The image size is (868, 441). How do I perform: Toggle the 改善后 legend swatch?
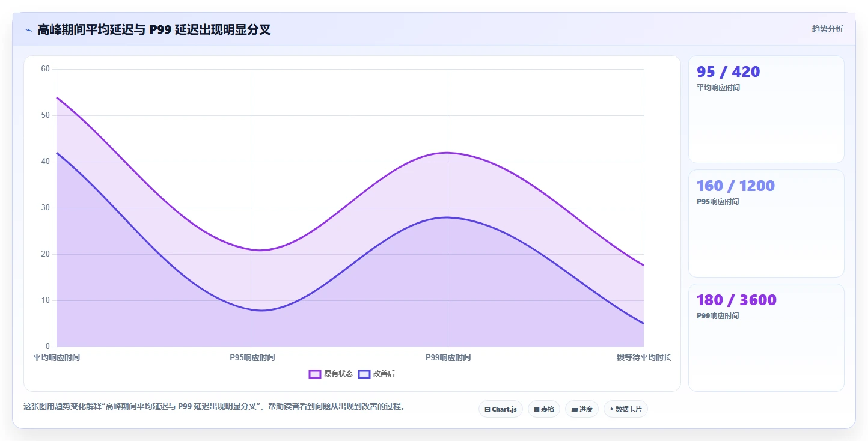[x=364, y=374]
